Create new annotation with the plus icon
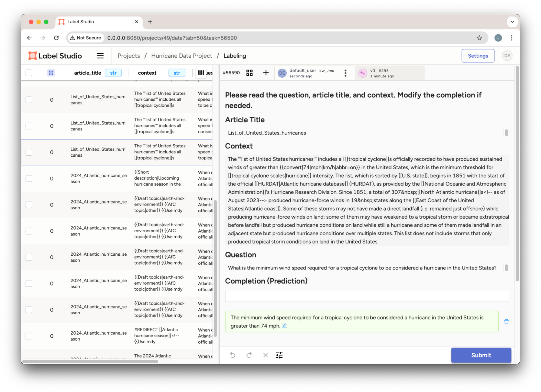The height and width of the screenshot is (392, 541). coord(266,73)
